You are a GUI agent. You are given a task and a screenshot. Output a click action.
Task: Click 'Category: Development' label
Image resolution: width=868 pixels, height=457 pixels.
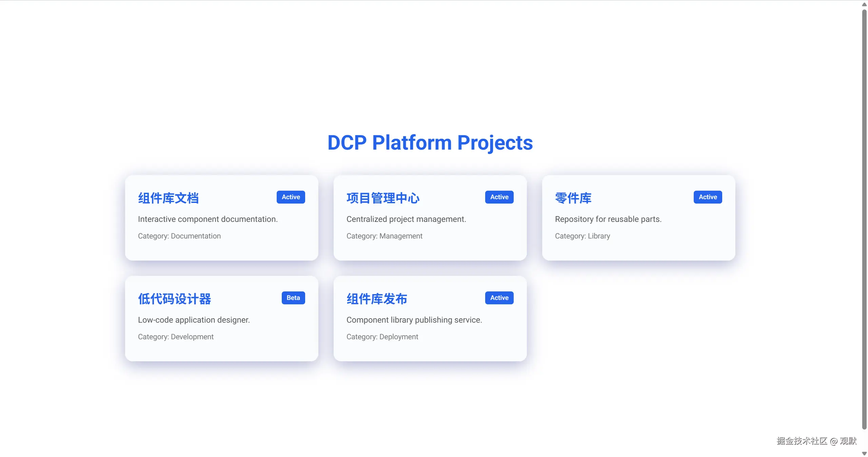(x=176, y=337)
